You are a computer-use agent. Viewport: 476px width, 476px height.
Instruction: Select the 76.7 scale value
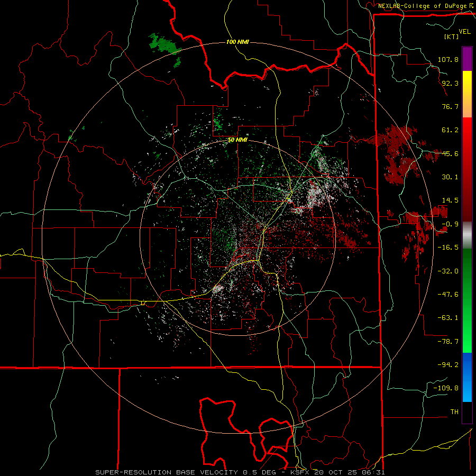pos(450,106)
